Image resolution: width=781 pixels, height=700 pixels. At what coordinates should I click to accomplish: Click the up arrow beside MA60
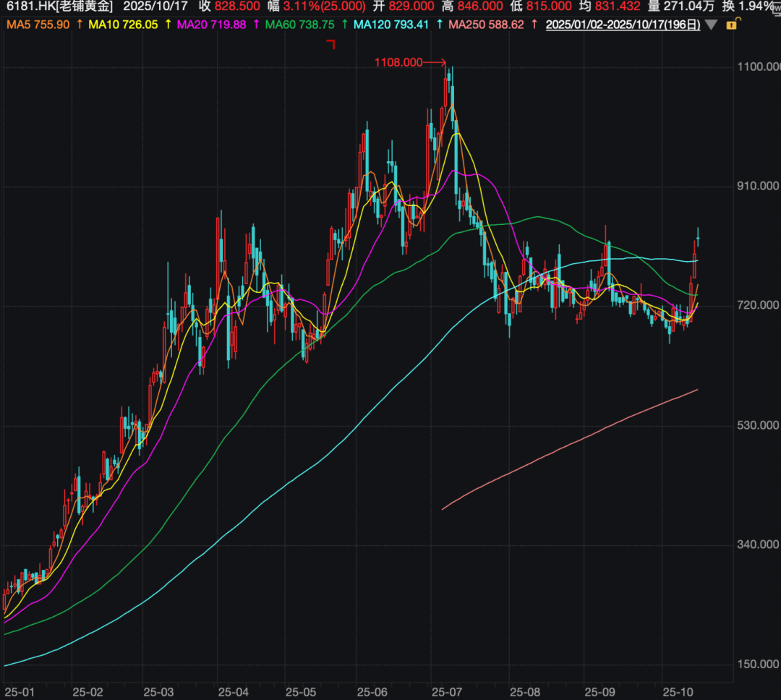(344, 25)
